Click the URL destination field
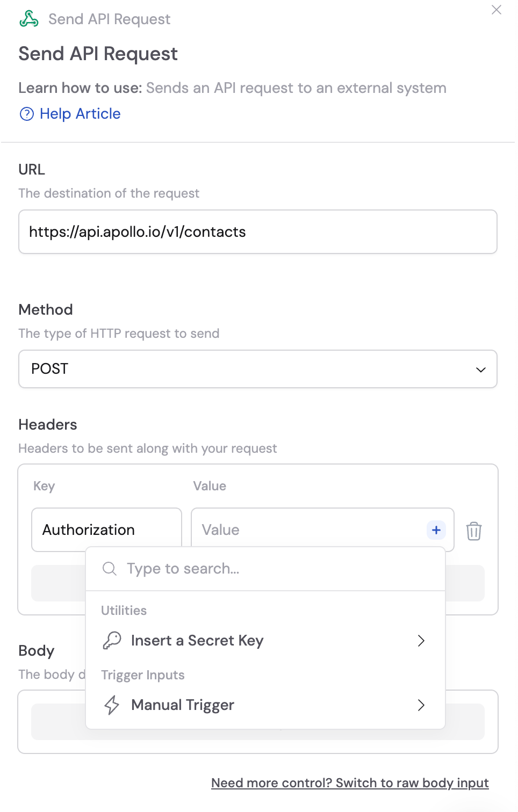The height and width of the screenshot is (812, 518). click(x=257, y=232)
